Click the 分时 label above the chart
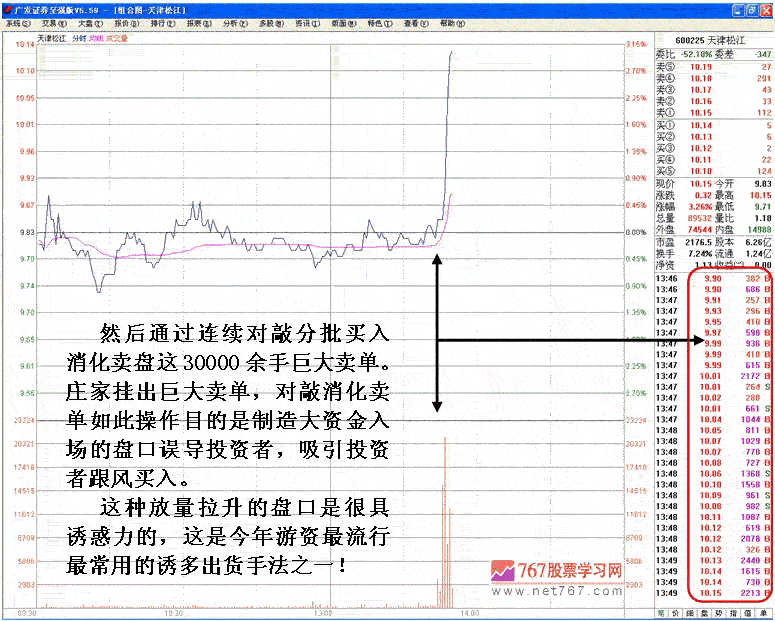775x621 pixels. point(77,38)
